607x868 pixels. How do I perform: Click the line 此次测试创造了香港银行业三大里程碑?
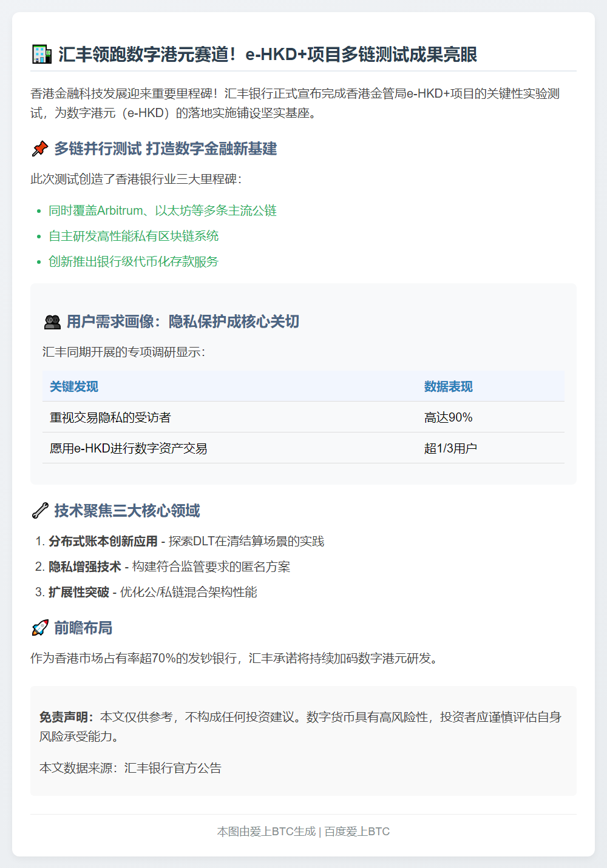tap(136, 179)
